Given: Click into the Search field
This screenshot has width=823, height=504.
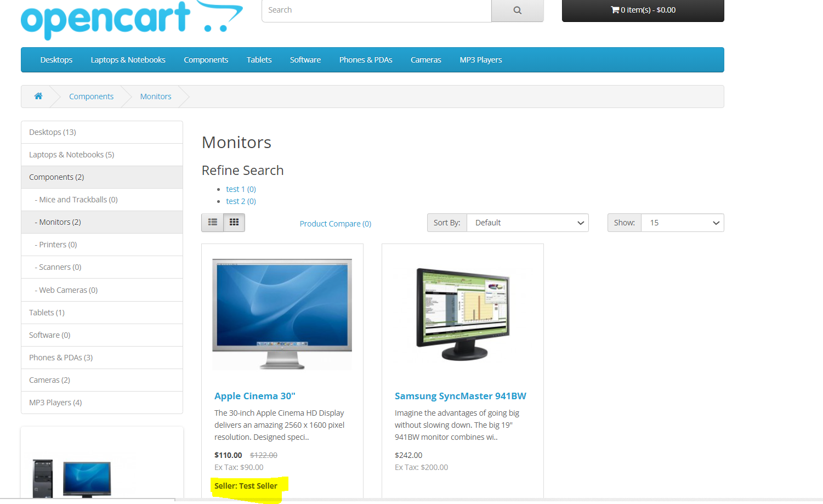Looking at the screenshot, I should (377, 10).
